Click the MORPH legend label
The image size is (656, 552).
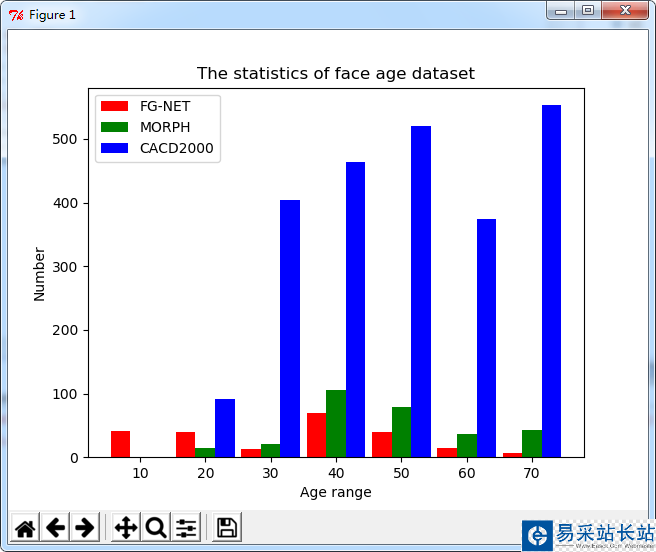click(165, 127)
